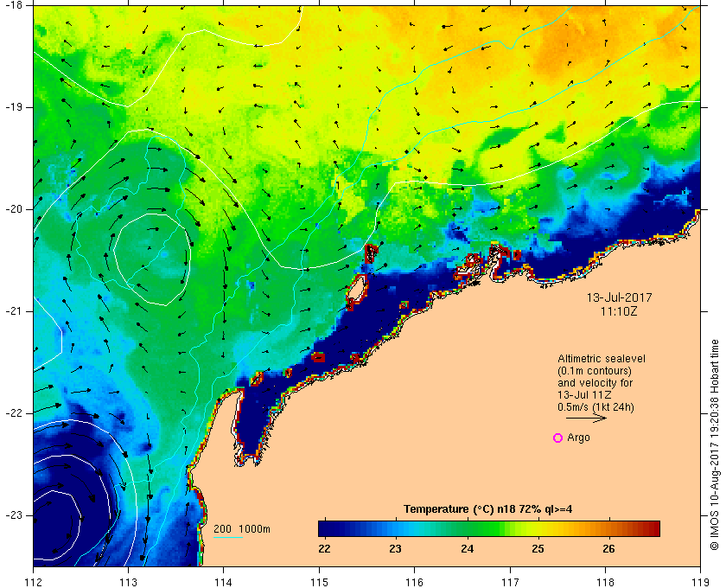726x588 pixels.
Task: Click the magenta Argo circle marker in legend
Action: click(558, 438)
